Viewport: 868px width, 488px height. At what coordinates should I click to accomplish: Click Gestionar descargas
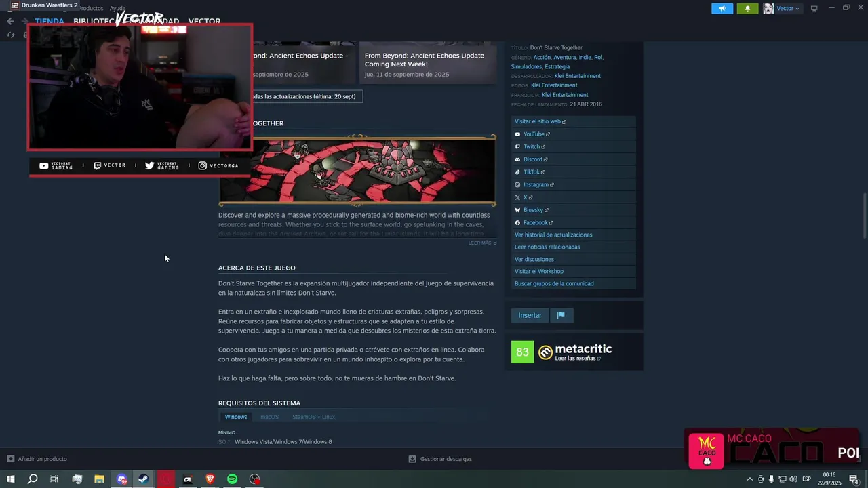(440, 459)
